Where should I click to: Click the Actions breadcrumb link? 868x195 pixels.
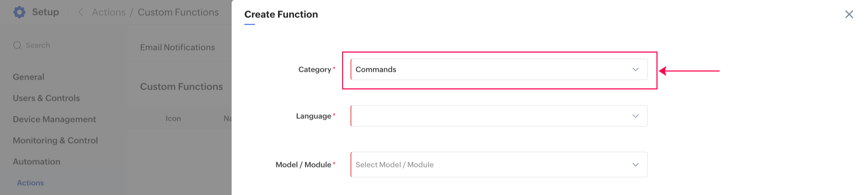(109, 12)
